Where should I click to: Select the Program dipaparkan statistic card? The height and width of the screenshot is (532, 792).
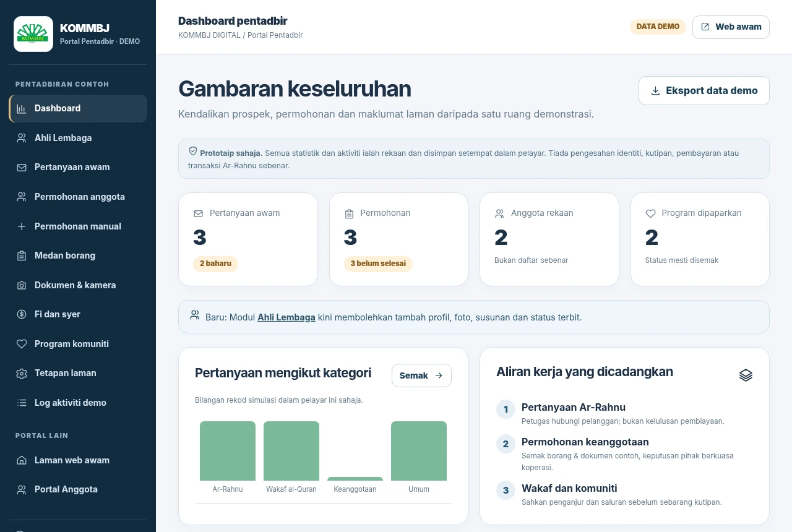tap(700, 239)
